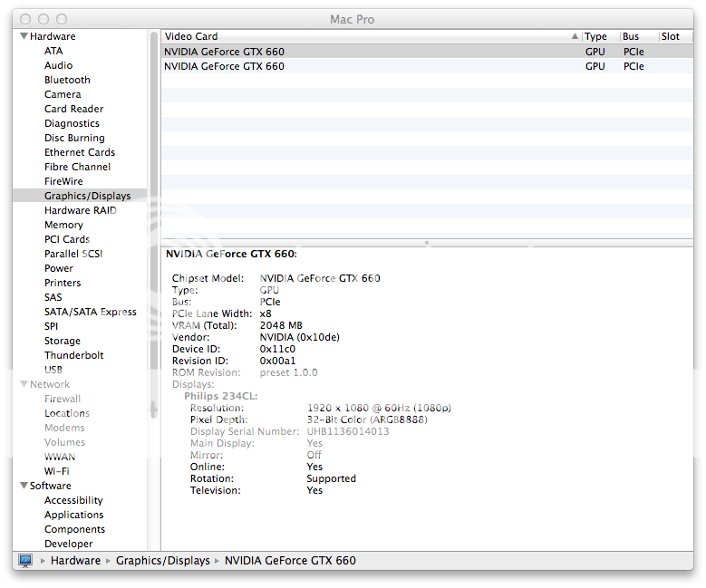706x588 pixels.
Task: Select Thunderbolt in the Hardware list
Action: (73, 355)
